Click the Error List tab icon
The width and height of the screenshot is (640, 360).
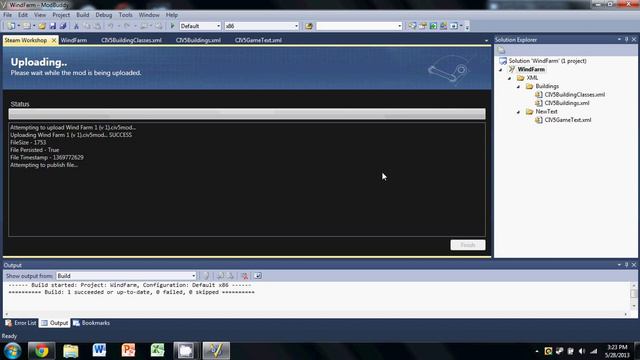pos(9,323)
